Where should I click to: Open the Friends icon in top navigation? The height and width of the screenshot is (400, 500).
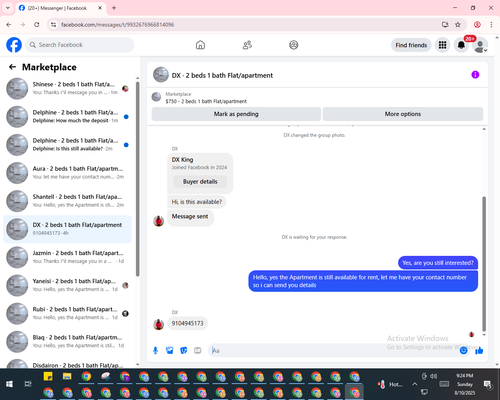pos(247,45)
